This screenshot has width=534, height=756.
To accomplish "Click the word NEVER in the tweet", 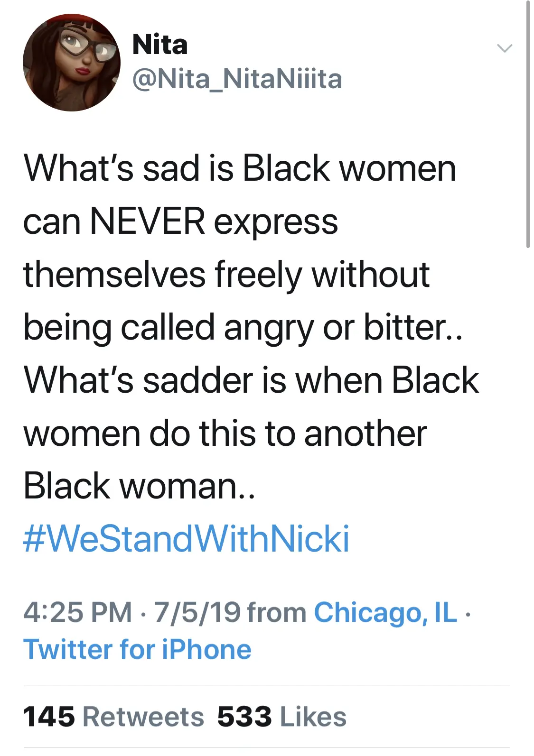I will (x=147, y=221).
